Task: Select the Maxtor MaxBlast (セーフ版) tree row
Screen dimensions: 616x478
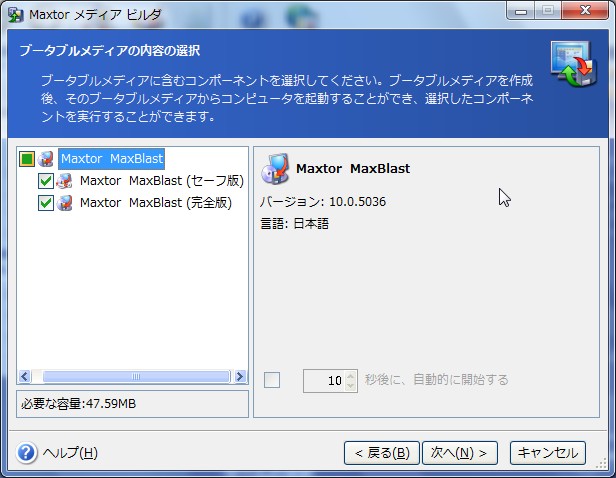Action: (162, 181)
